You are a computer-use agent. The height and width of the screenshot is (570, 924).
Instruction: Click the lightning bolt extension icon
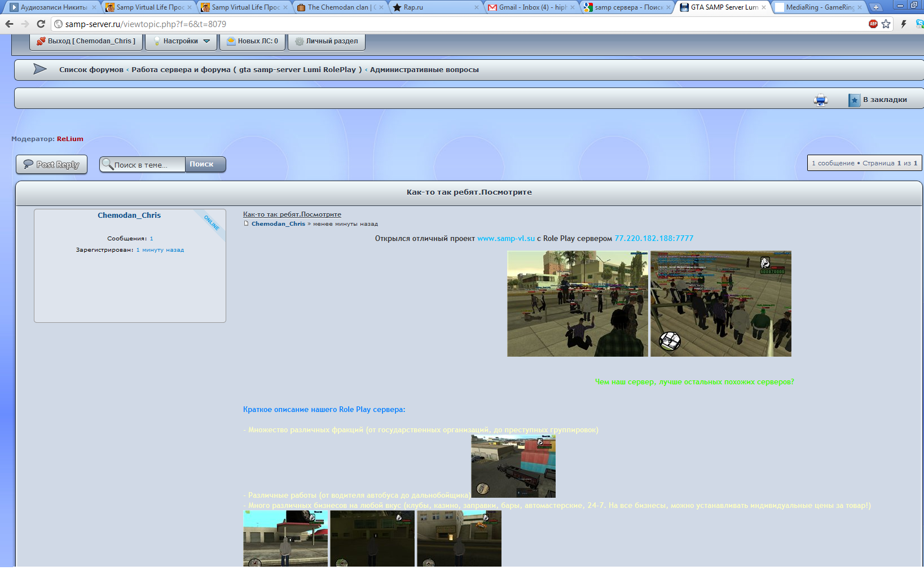click(x=904, y=24)
